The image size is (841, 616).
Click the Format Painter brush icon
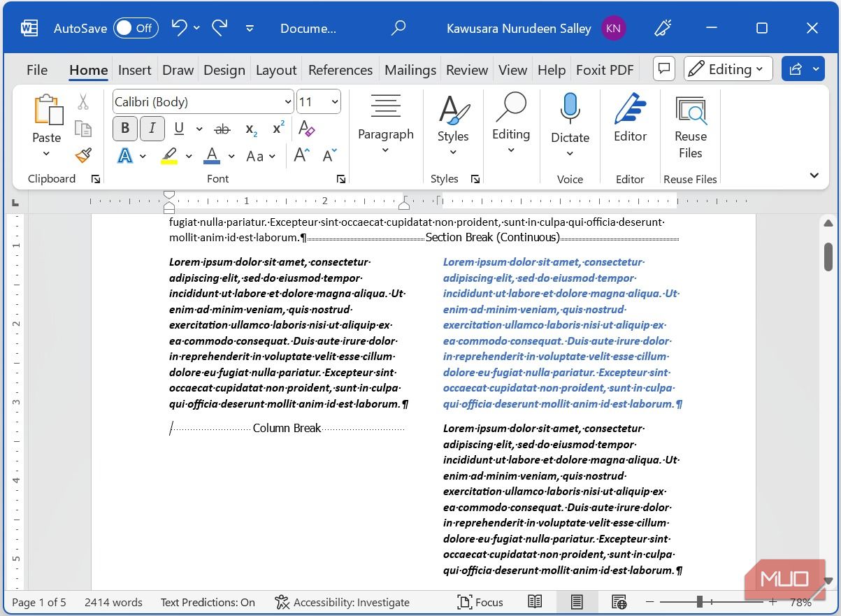click(83, 155)
